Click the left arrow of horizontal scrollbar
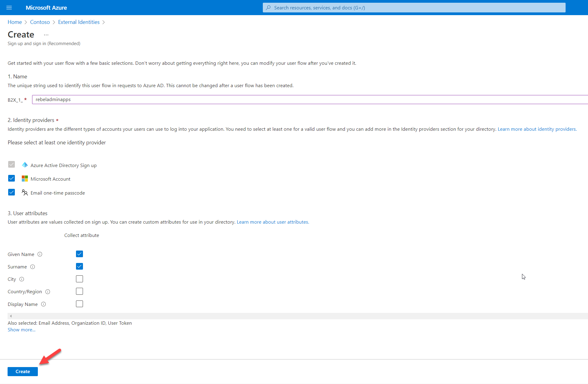Image resolution: width=588 pixels, height=384 pixels. pyautogui.click(x=11, y=316)
